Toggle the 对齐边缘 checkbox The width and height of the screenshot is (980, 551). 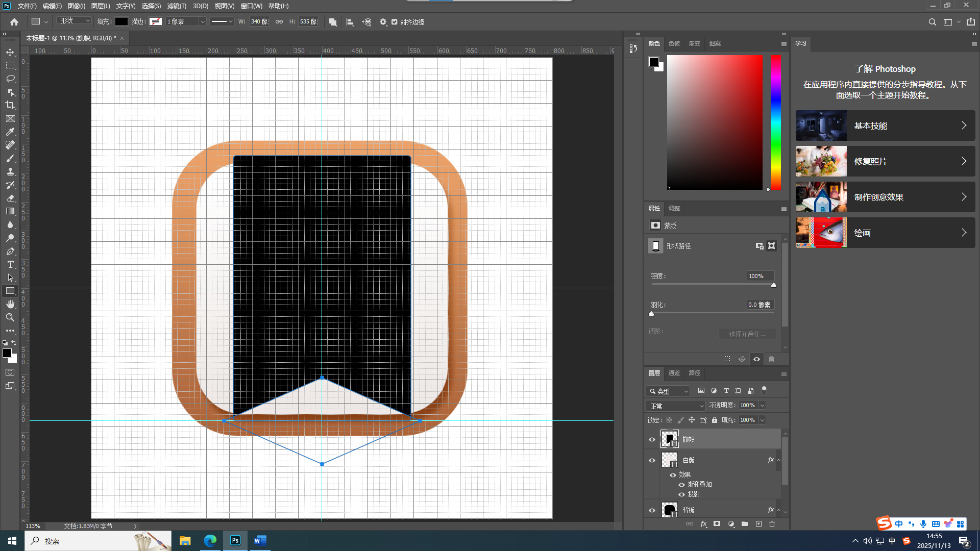point(395,22)
